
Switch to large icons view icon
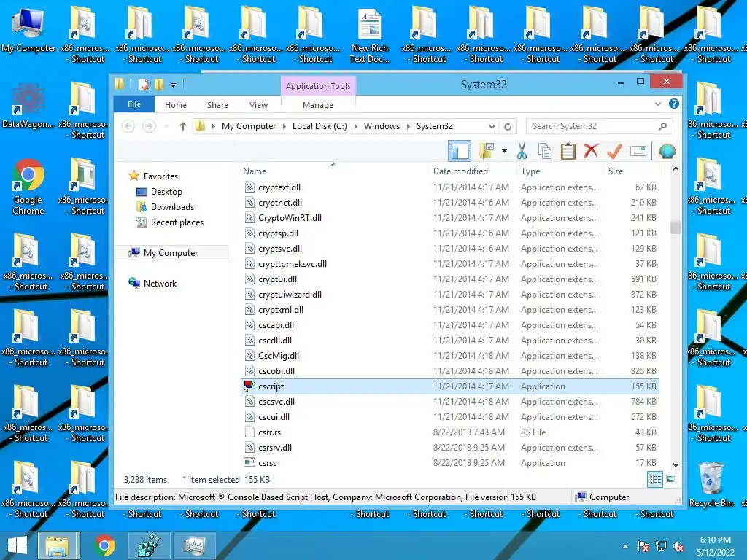(x=671, y=480)
